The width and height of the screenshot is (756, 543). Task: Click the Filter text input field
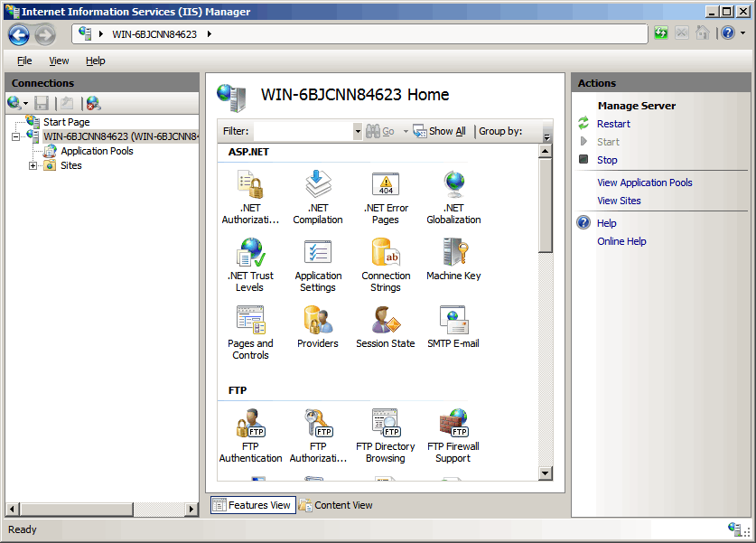tap(303, 131)
